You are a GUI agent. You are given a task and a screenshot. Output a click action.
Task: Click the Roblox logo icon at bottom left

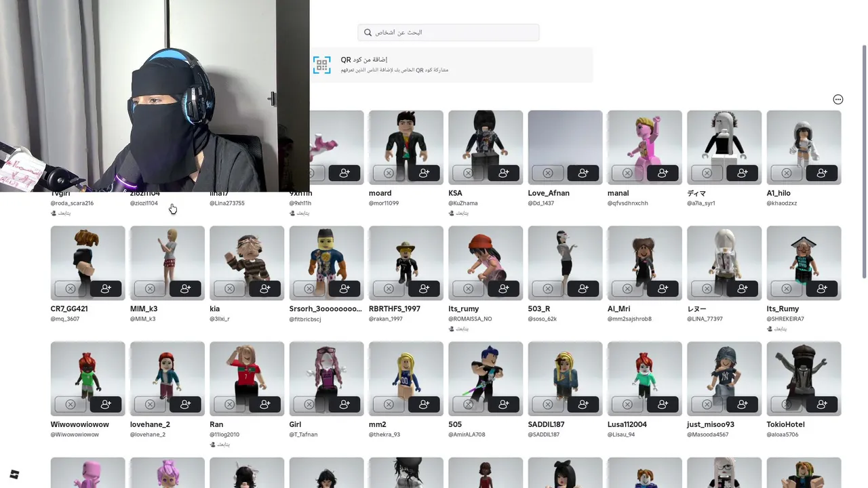14,474
